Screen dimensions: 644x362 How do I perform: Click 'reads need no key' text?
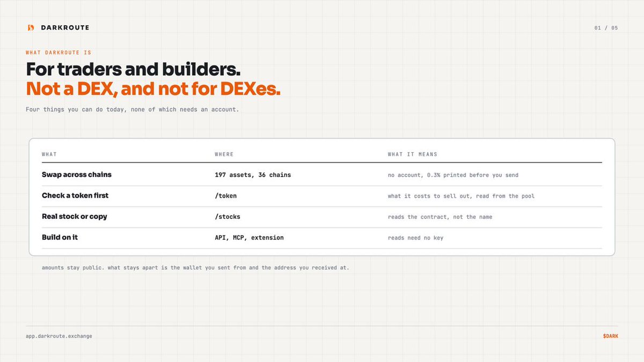tap(415, 238)
